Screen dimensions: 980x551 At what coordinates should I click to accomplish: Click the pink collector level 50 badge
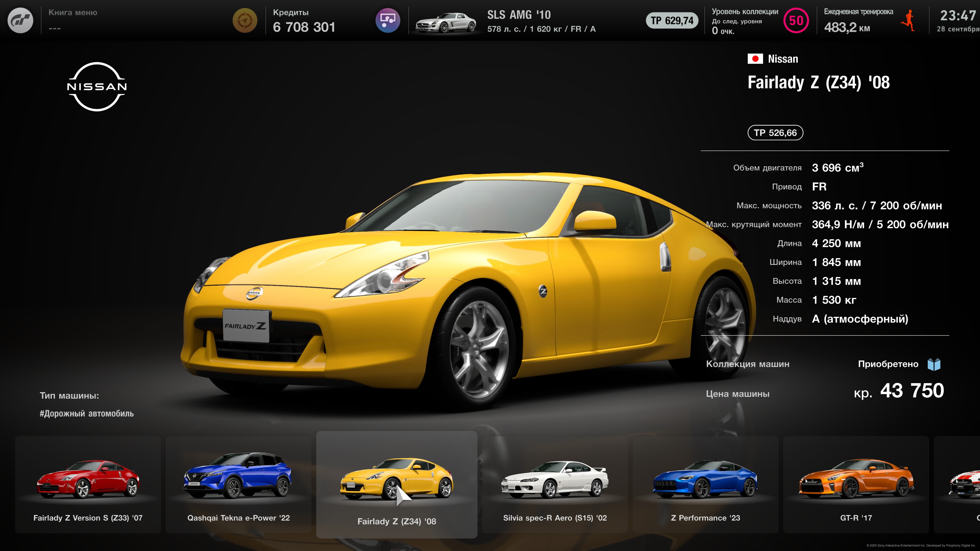point(796,20)
